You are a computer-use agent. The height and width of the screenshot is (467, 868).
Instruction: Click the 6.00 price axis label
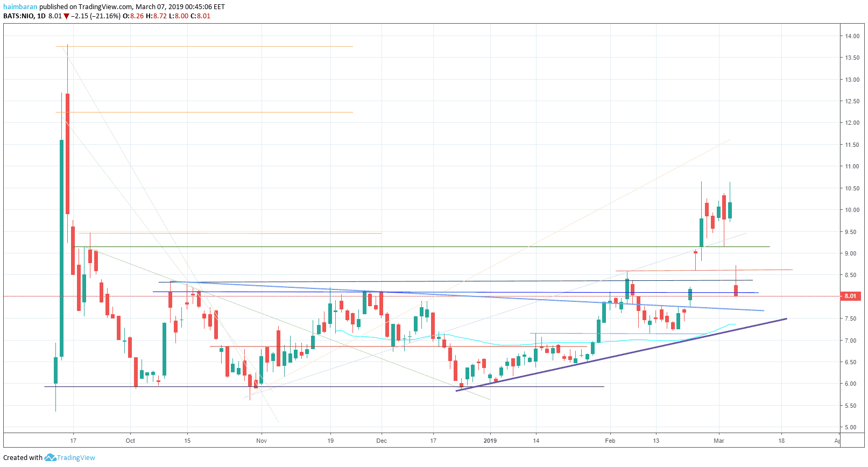pyautogui.click(x=850, y=384)
